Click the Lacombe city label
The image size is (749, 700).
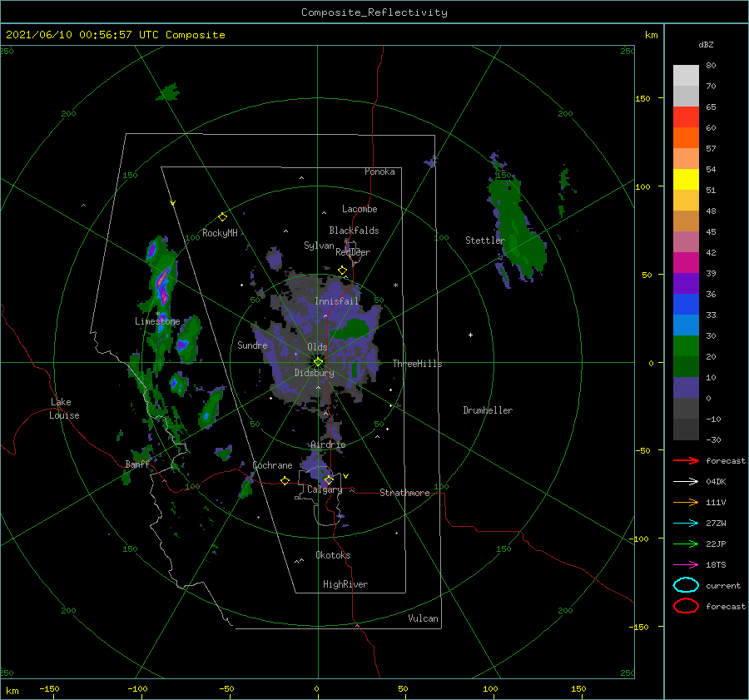pos(360,209)
